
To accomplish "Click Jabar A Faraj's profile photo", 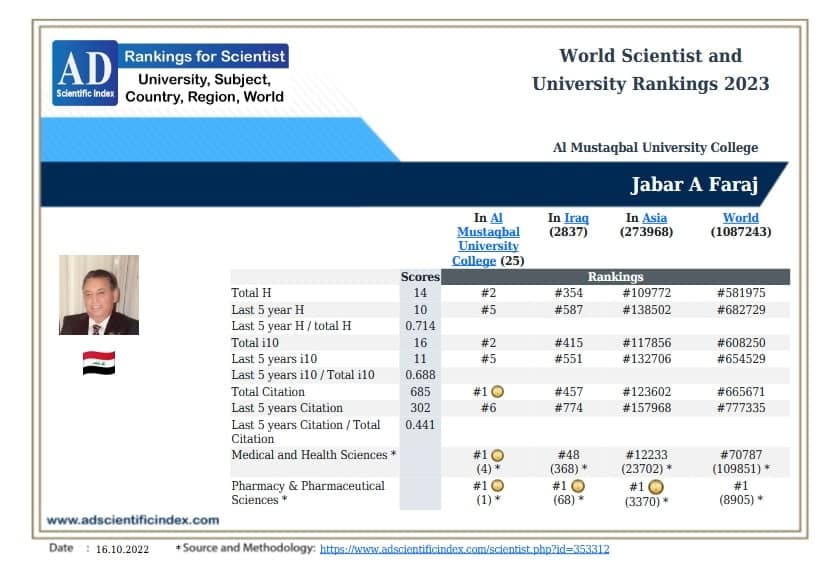I will click(x=99, y=295).
